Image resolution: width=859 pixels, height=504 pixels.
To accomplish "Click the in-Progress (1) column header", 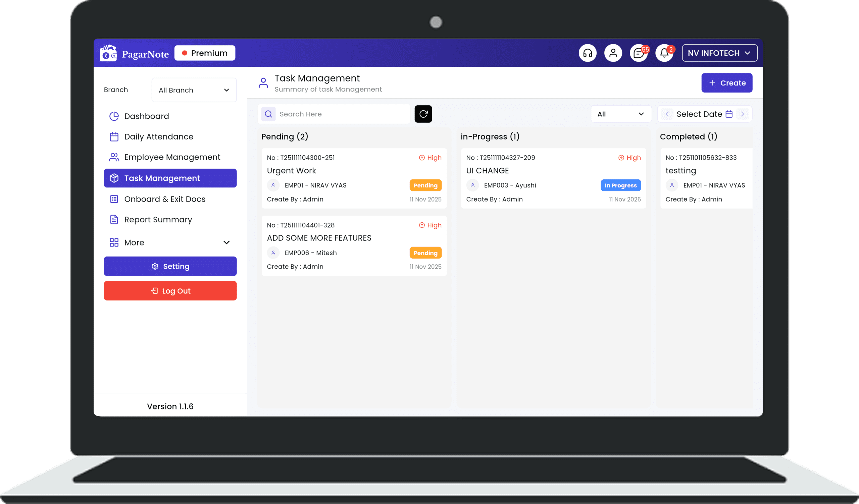I will (x=490, y=136).
